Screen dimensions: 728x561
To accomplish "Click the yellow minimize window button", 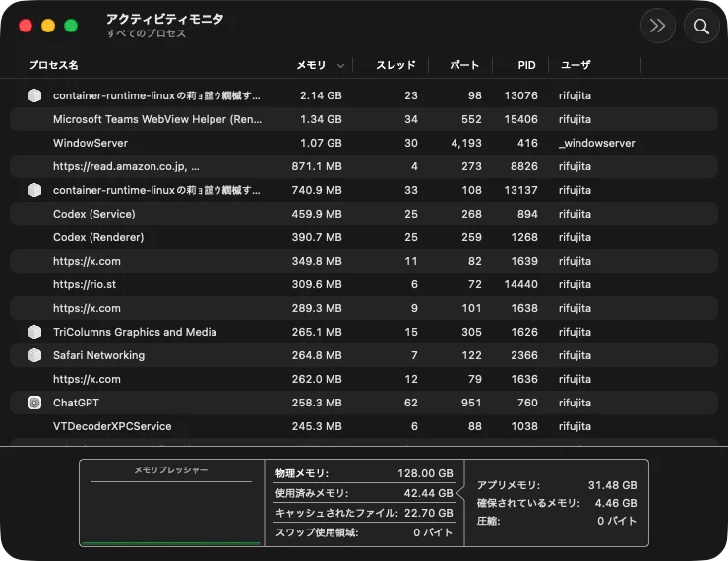I will point(48,26).
